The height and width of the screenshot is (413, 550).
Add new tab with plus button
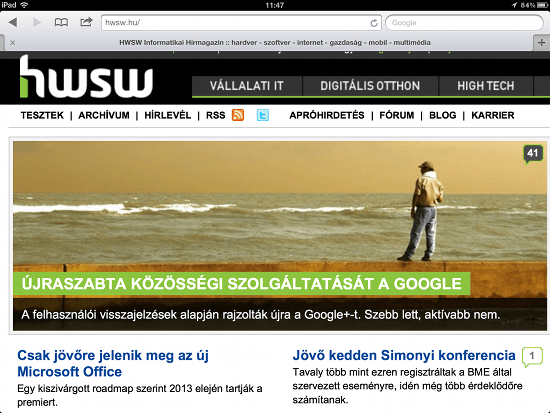541,42
